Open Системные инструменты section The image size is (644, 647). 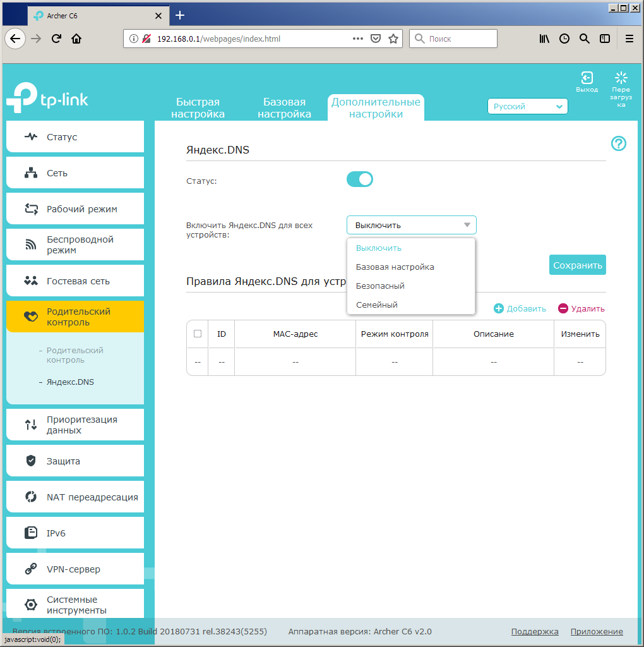[75, 605]
